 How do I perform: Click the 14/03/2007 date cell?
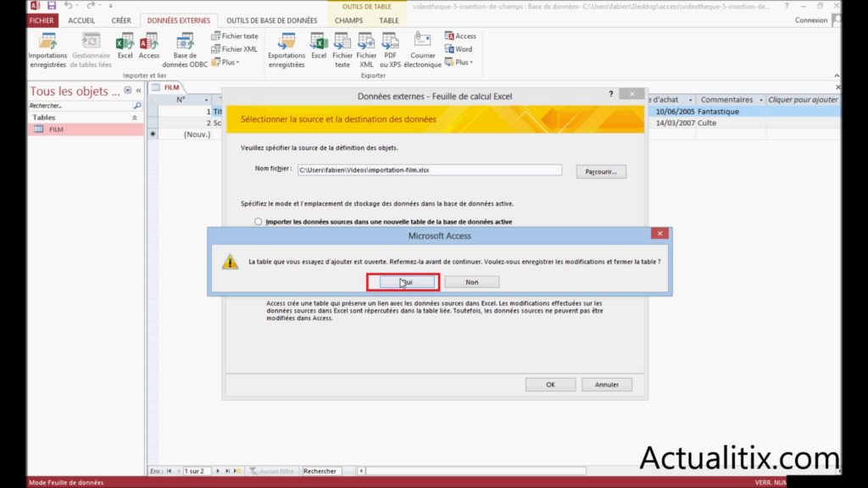click(x=672, y=124)
